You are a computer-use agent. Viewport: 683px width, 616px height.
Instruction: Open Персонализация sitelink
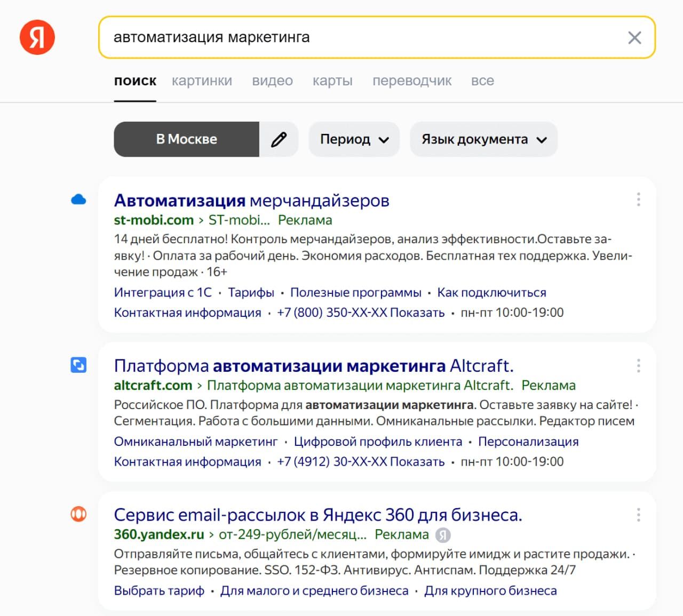click(x=528, y=442)
